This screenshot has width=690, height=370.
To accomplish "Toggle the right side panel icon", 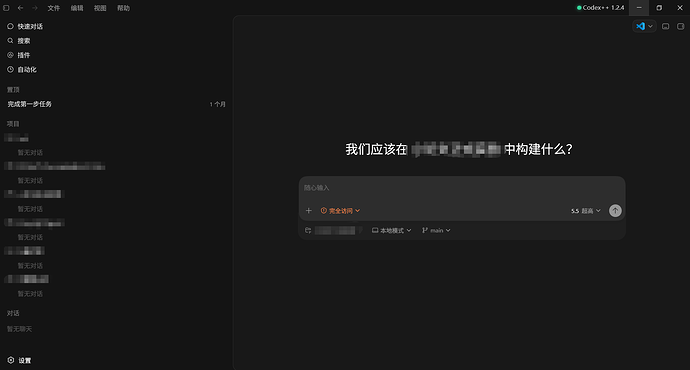I will [680, 26].
